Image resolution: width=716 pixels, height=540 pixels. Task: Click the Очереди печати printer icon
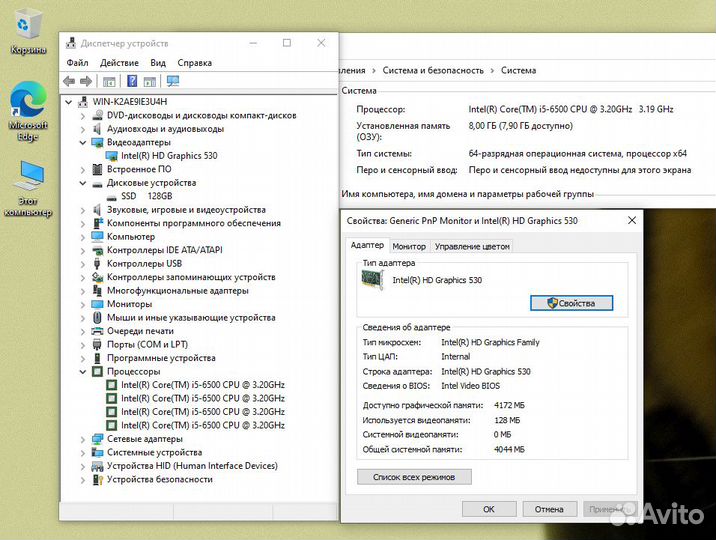pyautogui.click(x=97, y=331)
